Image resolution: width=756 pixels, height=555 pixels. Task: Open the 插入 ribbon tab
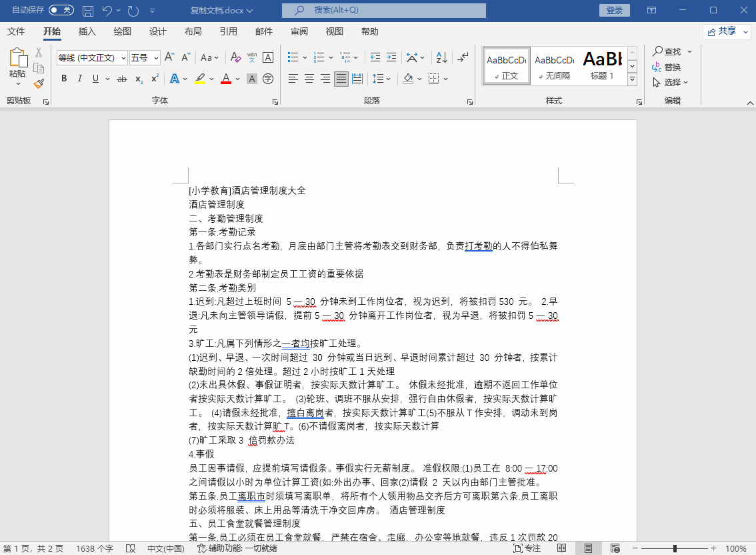click(x=87, y=31)
